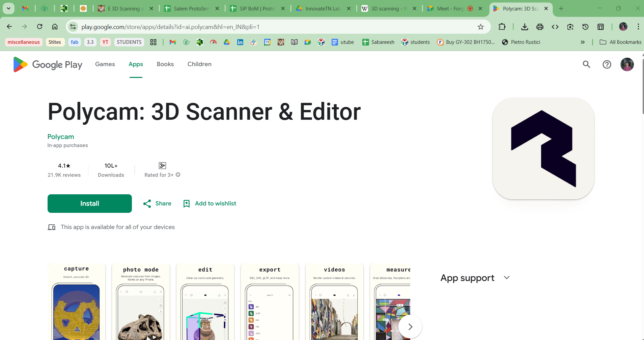Image resolution: width=644 pixels, height=340 pixels.
Task: Go to browser home page
Action: pos(55,27)
